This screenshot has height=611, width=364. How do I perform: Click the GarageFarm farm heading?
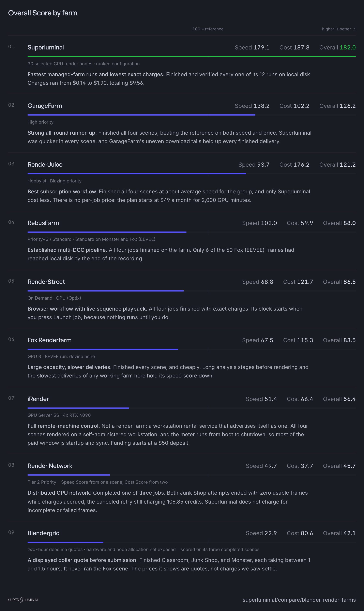pos(45,106)
